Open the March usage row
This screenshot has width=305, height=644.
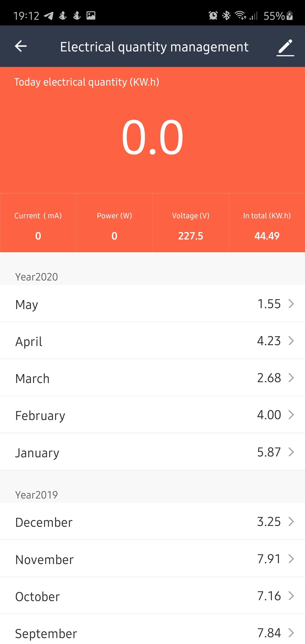click(152, 378)
